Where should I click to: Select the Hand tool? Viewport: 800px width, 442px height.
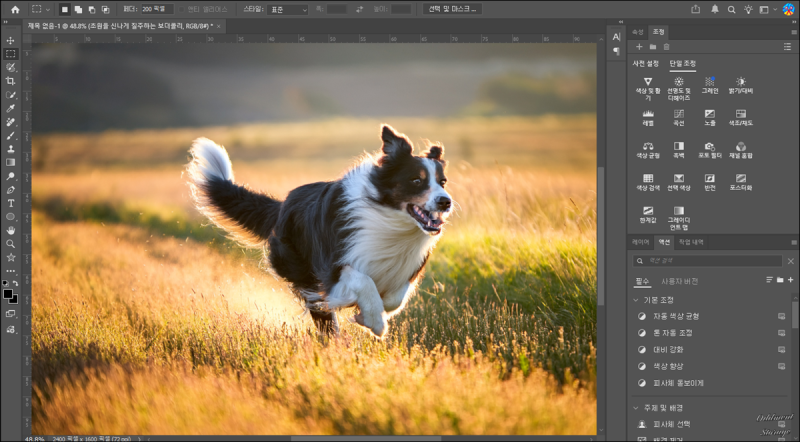[10, 230]
